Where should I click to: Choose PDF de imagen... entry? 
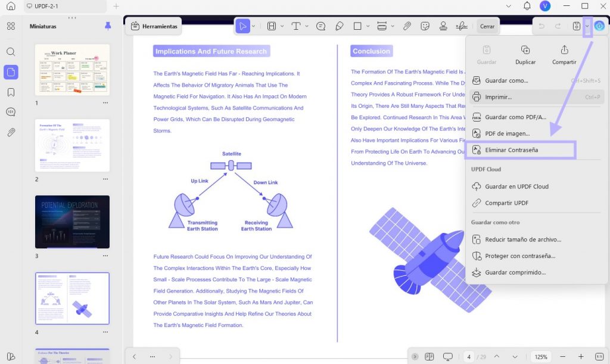(537, 133)
